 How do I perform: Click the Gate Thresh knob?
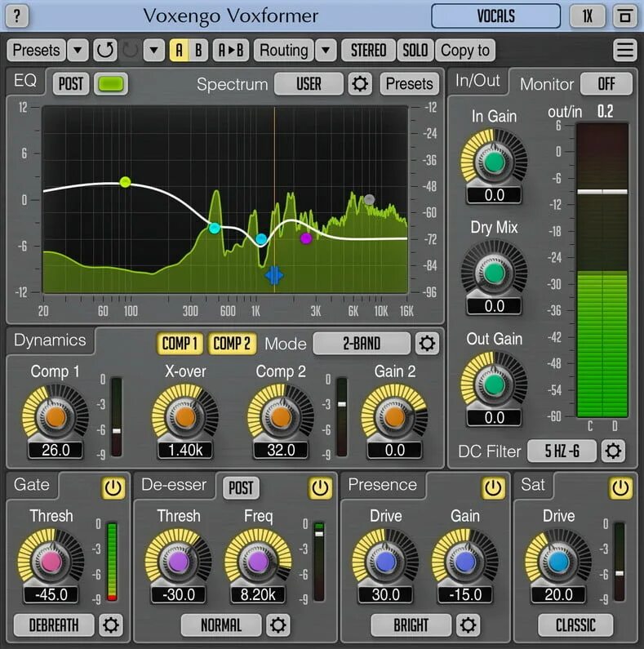pyautogui.click(x=51, y=562)
